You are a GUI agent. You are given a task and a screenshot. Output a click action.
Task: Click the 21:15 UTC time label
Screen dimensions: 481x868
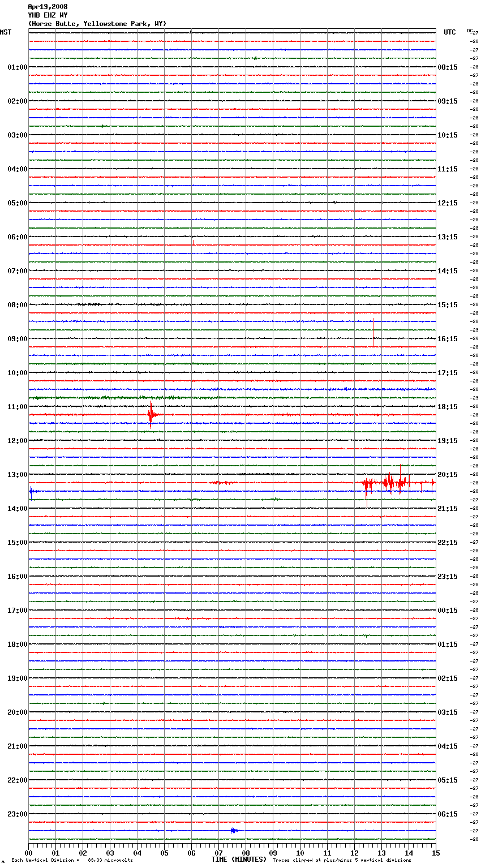click(448, 509)
